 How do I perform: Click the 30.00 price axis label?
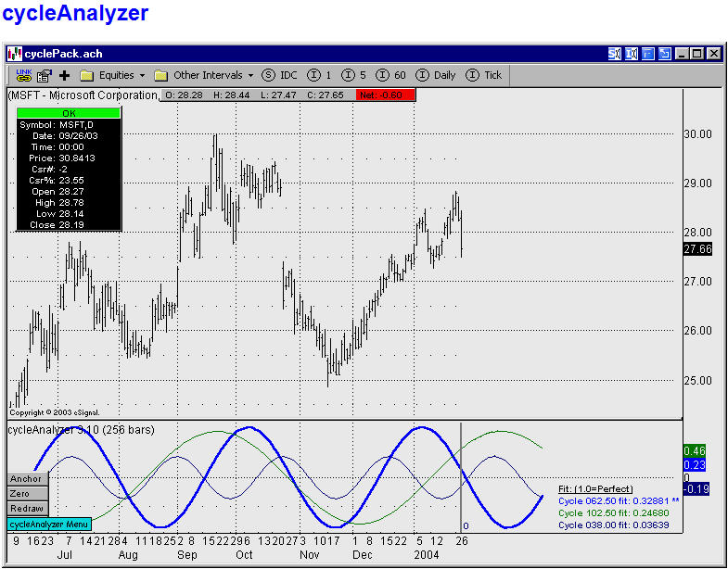(x=697, y=134)
